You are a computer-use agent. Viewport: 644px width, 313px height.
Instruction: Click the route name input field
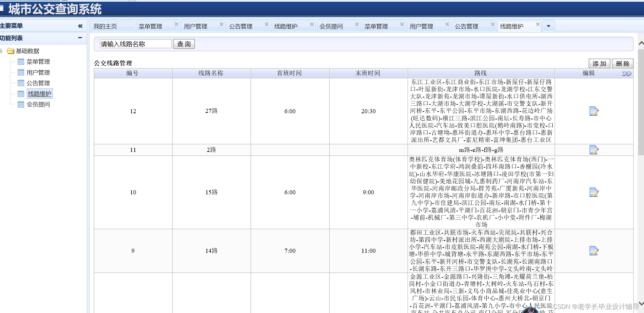(134, 43)
